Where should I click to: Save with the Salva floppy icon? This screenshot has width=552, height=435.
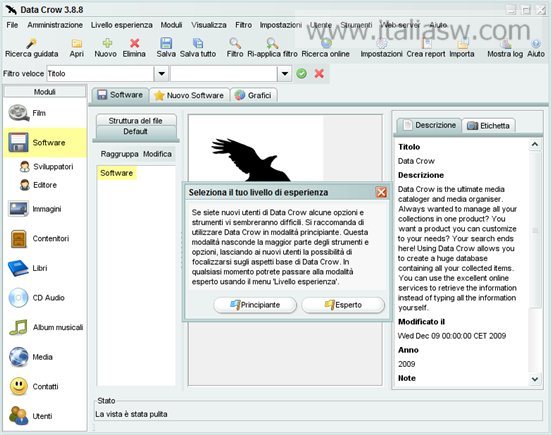pyautogui.click(x=166, y=48)
